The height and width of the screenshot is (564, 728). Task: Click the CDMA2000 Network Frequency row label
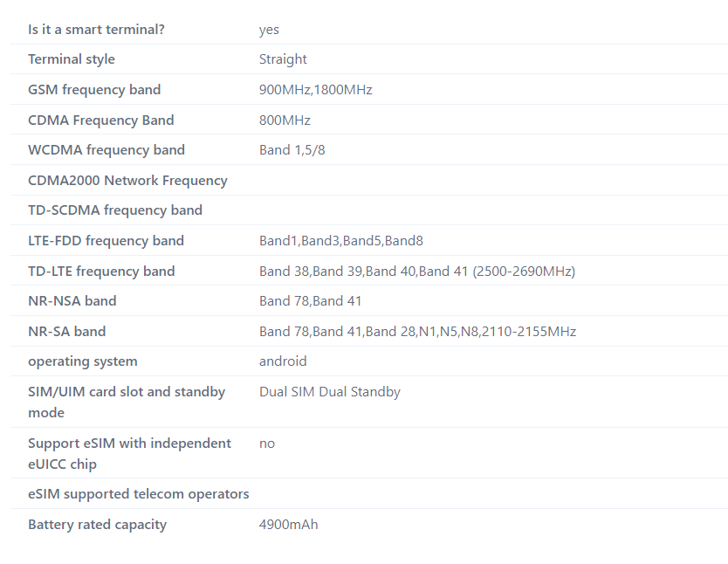(x=127, y=180)
